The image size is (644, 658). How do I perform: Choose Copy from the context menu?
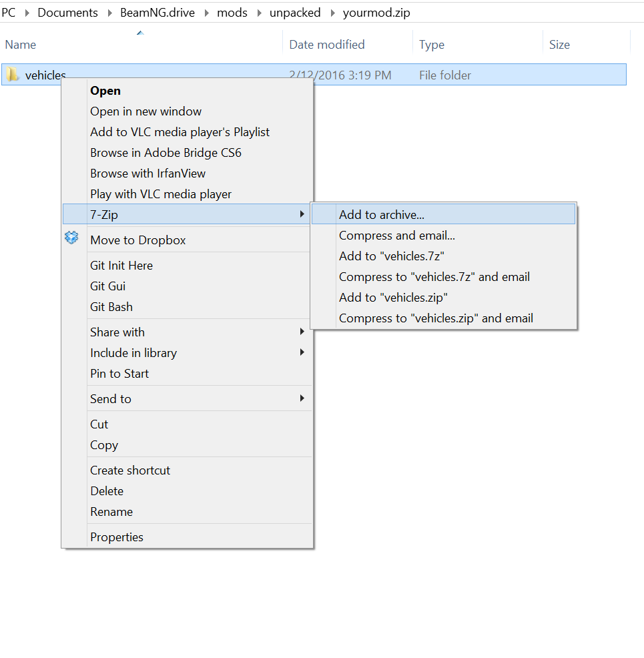pyautogui.click(x=187, y=445)
